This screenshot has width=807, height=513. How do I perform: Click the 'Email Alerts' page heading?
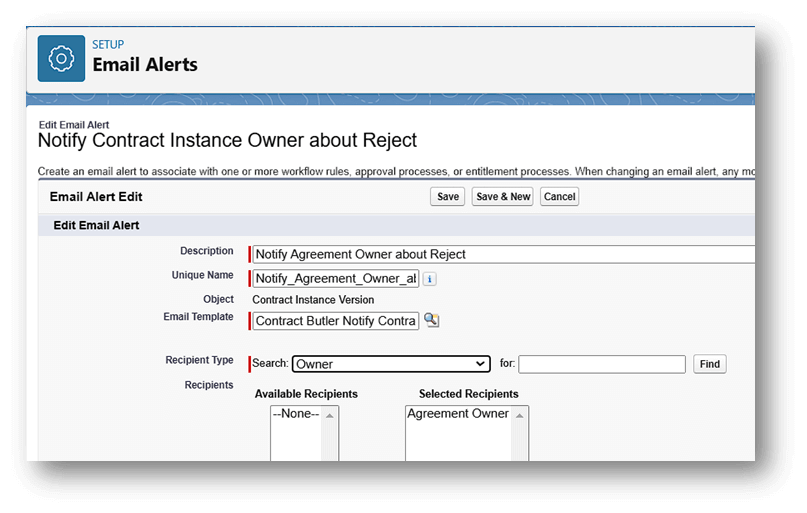[145, 65]
